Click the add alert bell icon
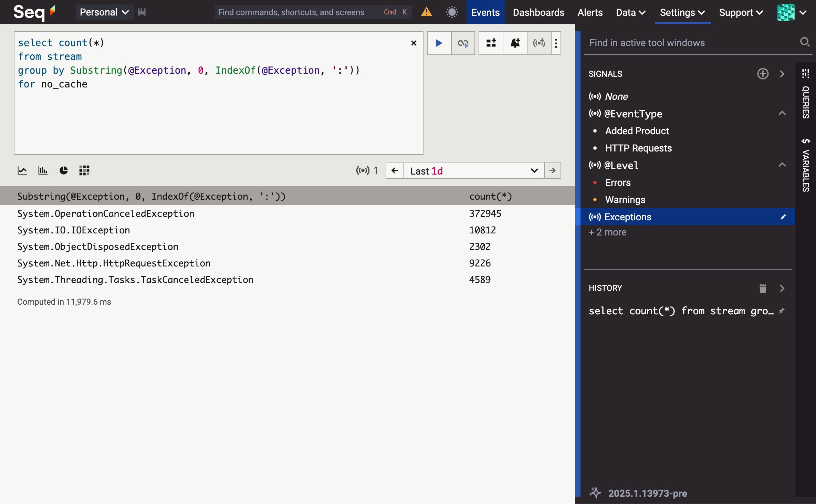Viewport: 816px width, 504px height. pos(515,43)
